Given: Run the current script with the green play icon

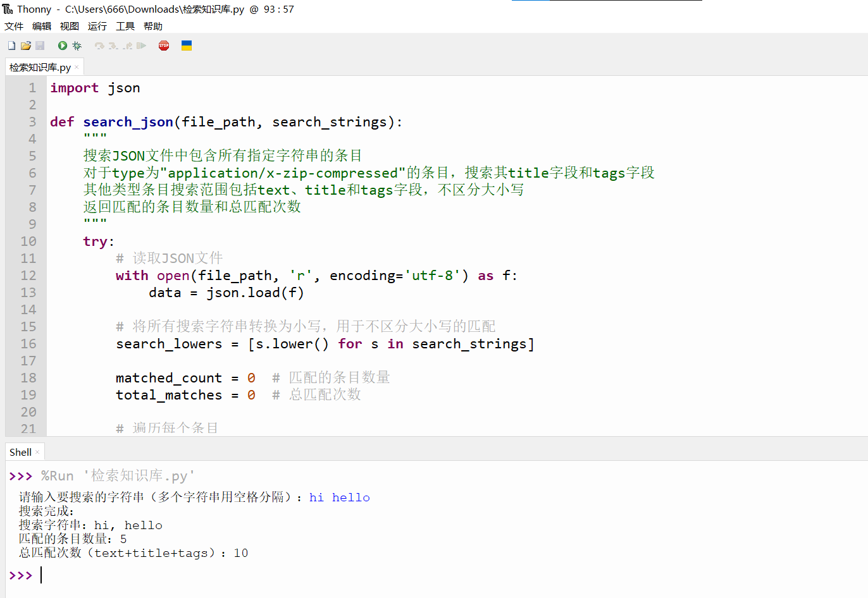Looking at the screenshot, I should coord(63,46).
